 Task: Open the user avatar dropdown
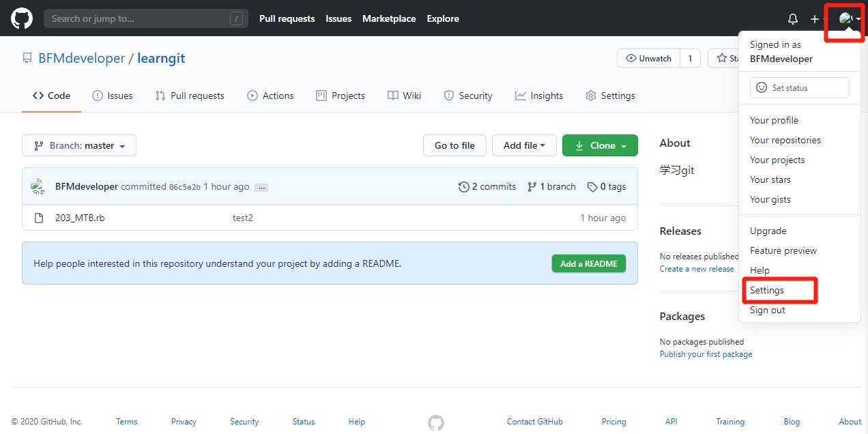850,19
